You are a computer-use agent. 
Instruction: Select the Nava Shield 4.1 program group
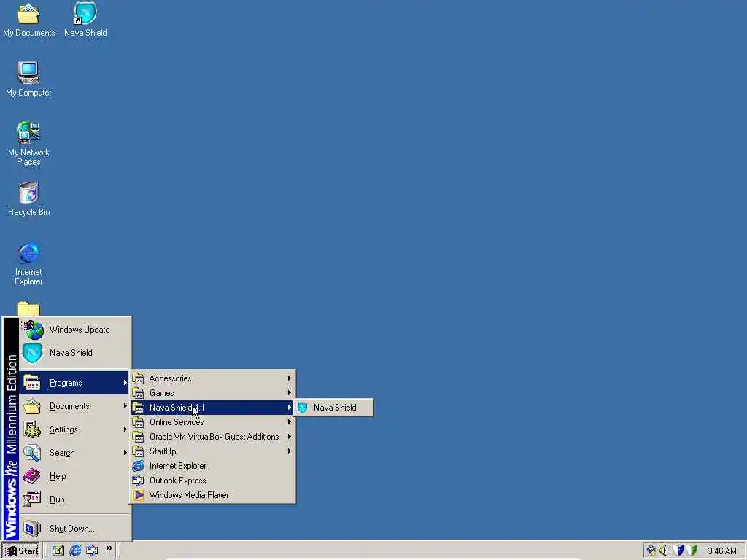pyautogui.click(x=212, y=408)
